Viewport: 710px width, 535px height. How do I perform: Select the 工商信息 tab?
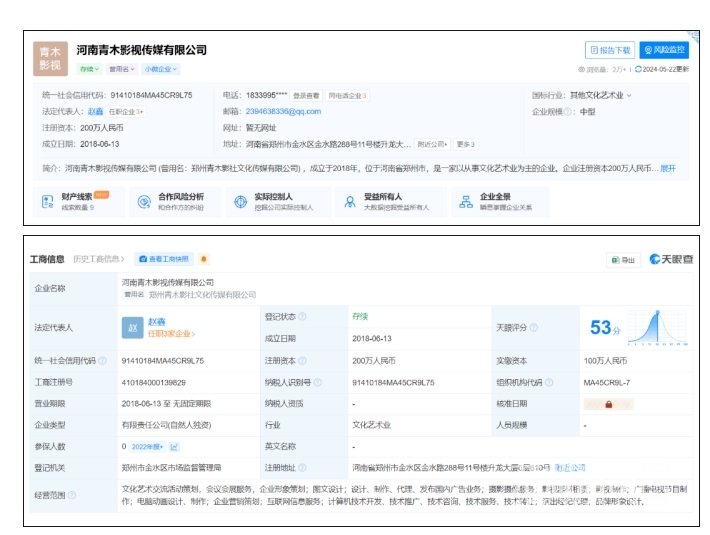click(x=47, y=259)
